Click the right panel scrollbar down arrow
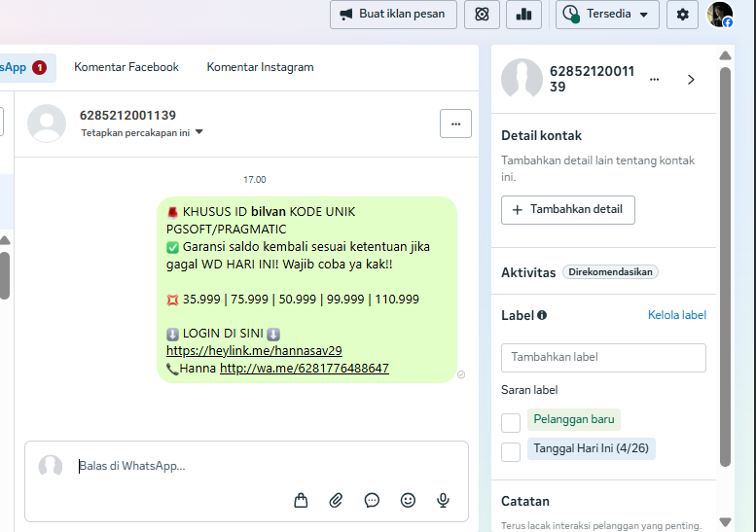Image resolution: width=756 pixels, height=532 pixels. click(x=725, y=522)
